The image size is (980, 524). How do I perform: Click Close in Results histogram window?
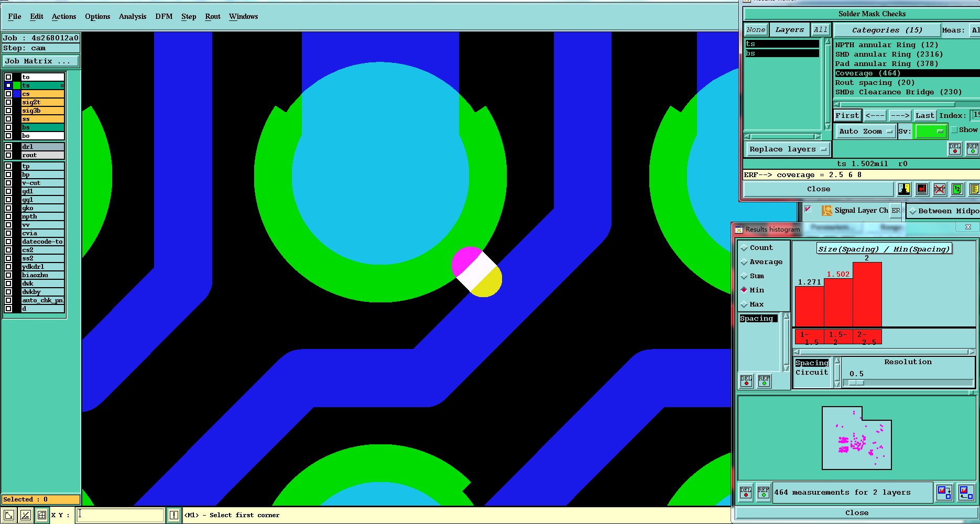point(857,513)
